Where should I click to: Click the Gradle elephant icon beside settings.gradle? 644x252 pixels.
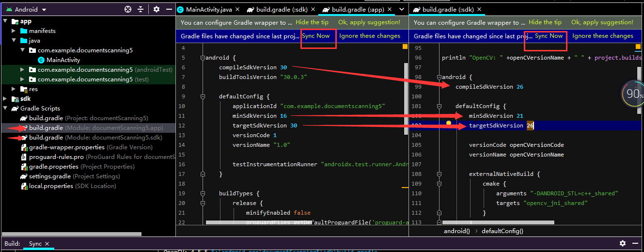[x=24, y=176]
